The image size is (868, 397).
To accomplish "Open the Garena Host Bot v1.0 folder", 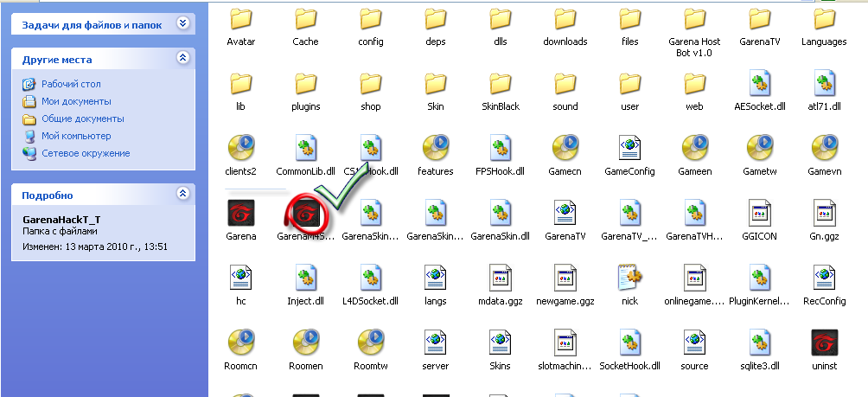I will point(695,19).
